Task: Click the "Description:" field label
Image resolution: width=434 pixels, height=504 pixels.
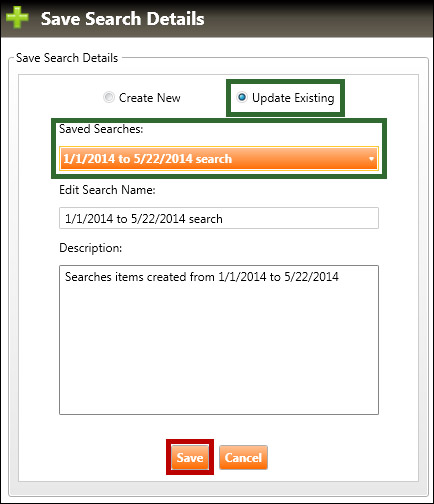Action: coord(91,248)
